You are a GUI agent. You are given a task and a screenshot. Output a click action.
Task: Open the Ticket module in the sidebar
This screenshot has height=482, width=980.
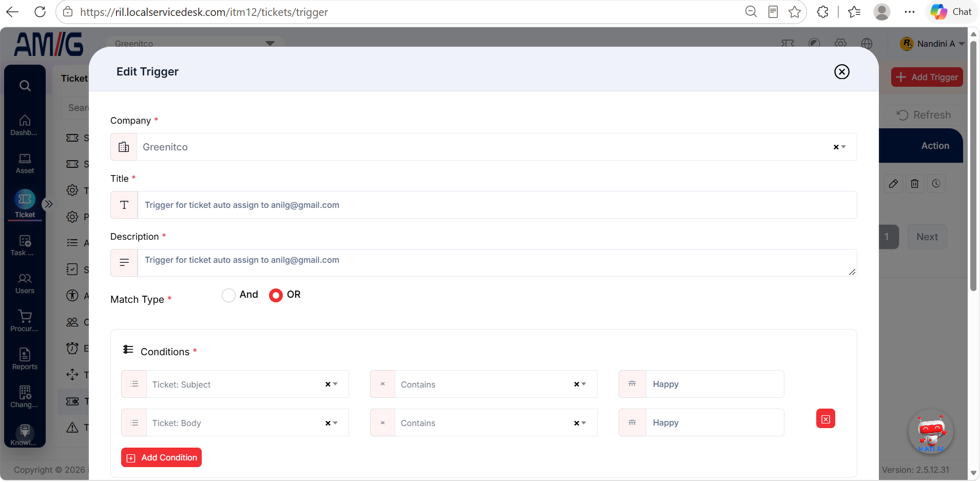coord(25,204)
